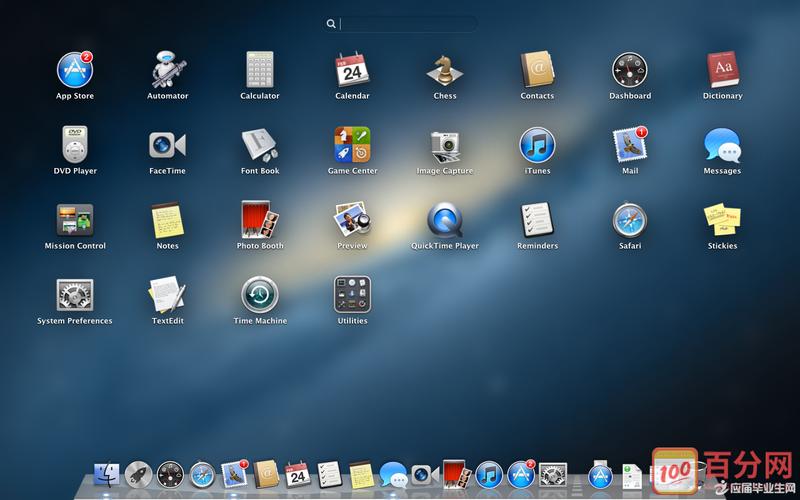Open Notes from the Dock
The image size is (800, 500).
pyautogui.click(x=362, y=474)
